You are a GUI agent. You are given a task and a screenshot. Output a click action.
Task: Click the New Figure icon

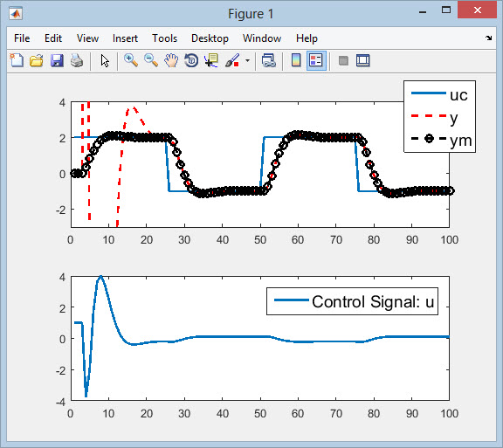[17, 60]
